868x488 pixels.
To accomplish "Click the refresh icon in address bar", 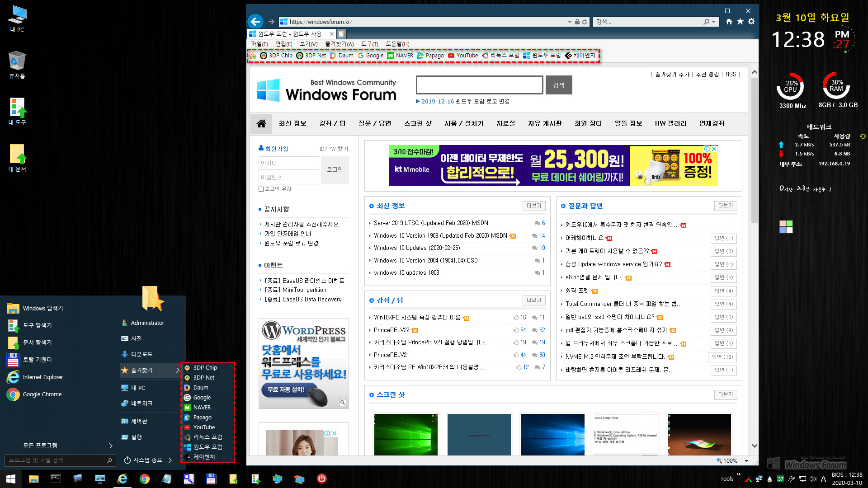I will [585, 22].
